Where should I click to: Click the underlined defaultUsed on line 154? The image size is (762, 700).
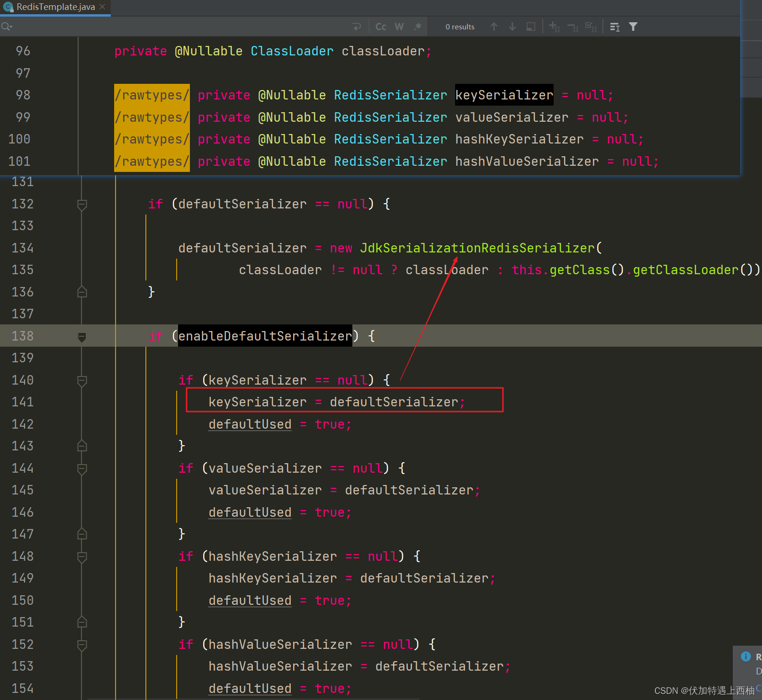(250, 688)
